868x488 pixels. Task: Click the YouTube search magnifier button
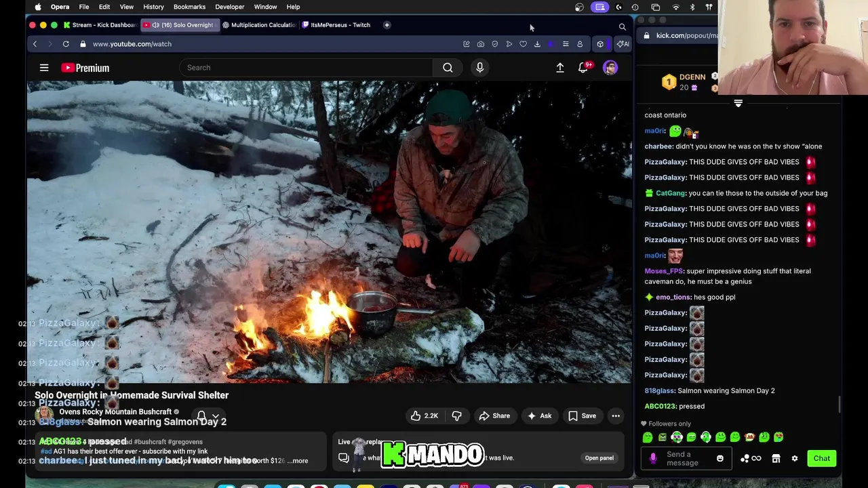448,68
